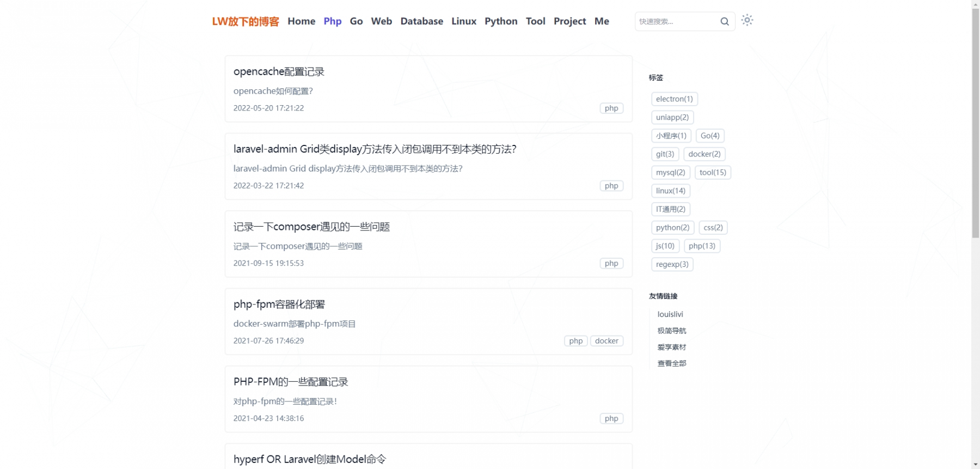The width and height of the screenshot is (980, 469).
Task: Filter by the tool(15) tag
Action: point(713,173)
